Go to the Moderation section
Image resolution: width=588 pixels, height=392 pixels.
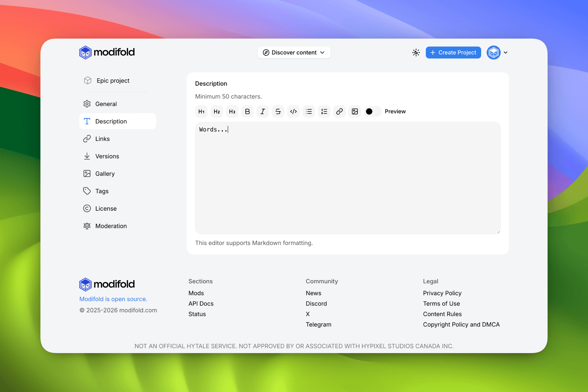111,226
